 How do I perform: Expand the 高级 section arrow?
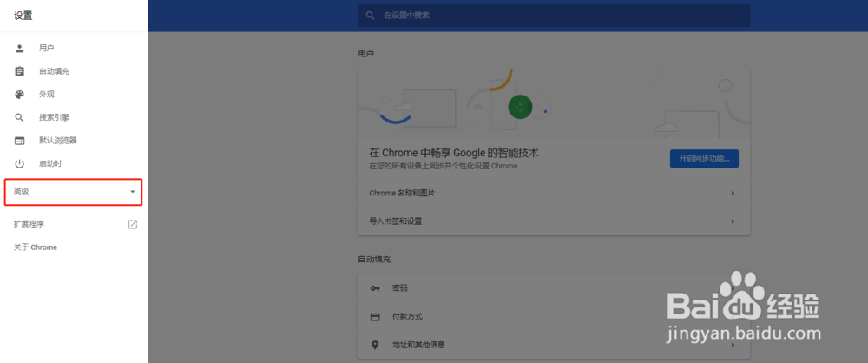point(132,192)
